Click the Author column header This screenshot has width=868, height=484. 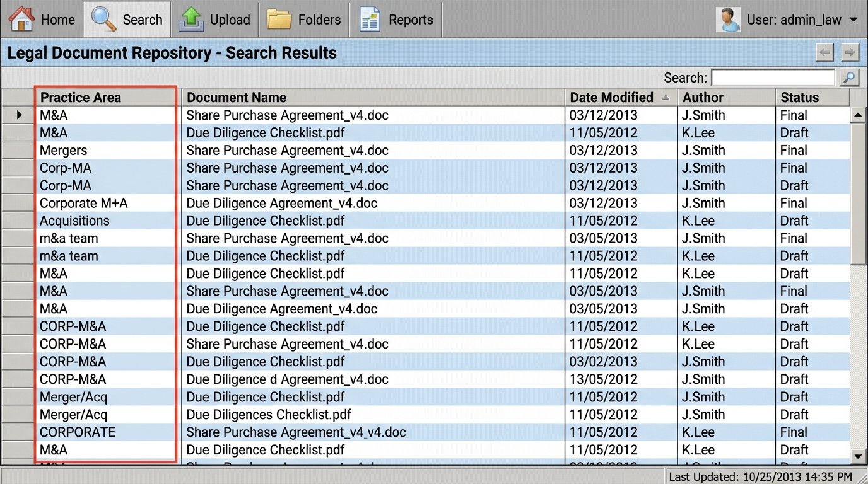tap(702, 98)
